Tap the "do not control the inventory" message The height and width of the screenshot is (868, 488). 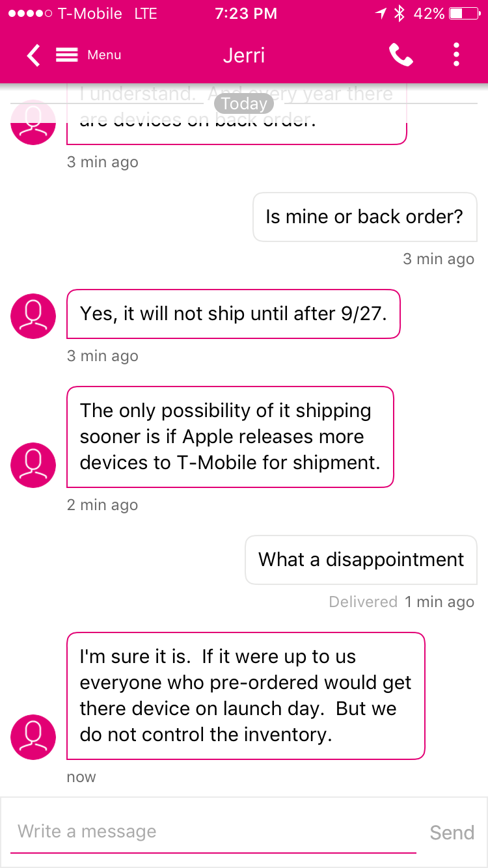[245, 696]
